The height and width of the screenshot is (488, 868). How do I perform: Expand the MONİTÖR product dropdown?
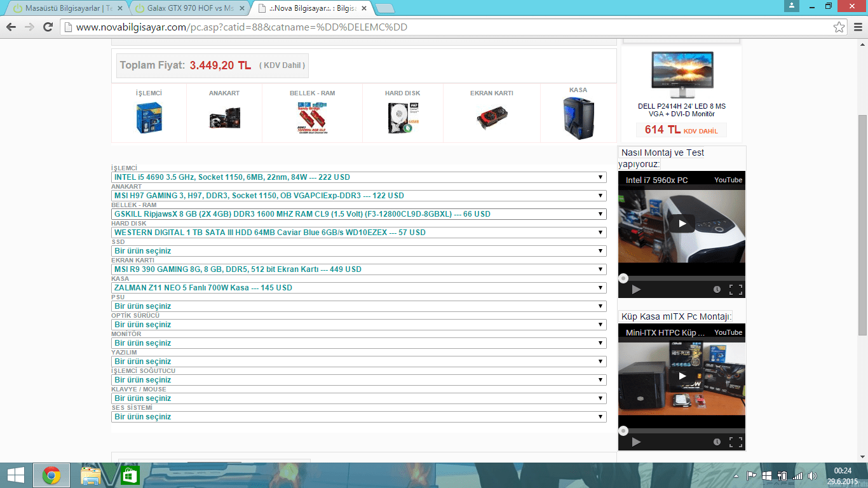coord(359,343)
